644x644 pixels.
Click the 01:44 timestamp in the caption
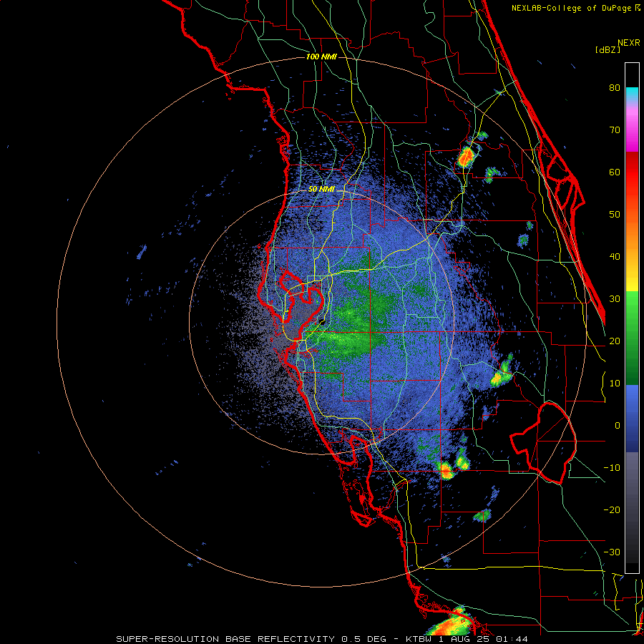pyautogui.click(x=512, y=639)
